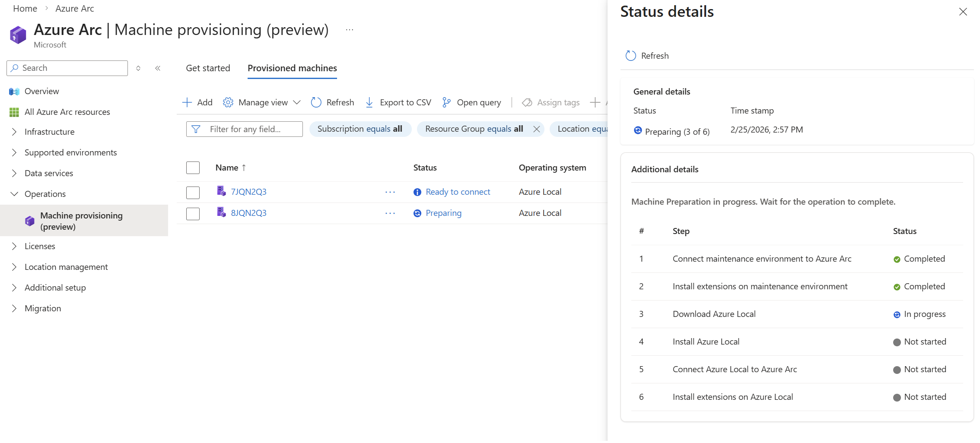Click the Ready to connect status link
Image resolution: width=980 pixels, height=443 pixels.
point(458,192)
